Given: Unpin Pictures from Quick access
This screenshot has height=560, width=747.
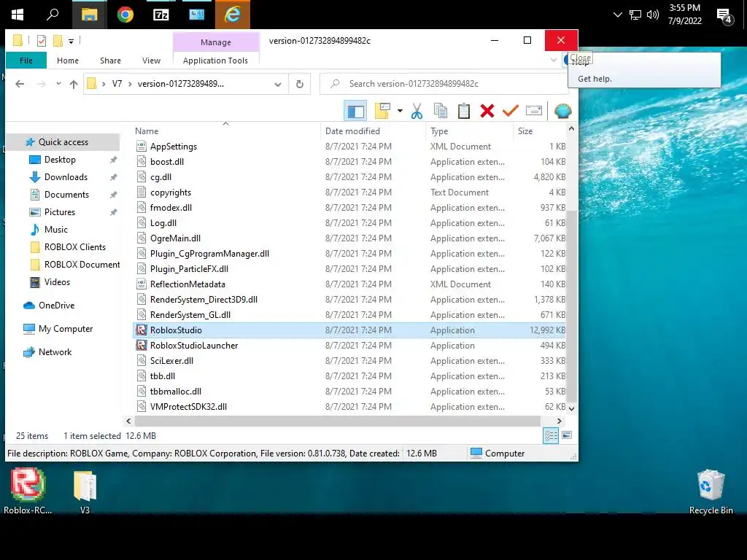Looking at the screenshot, I should [x=113, y=212].
